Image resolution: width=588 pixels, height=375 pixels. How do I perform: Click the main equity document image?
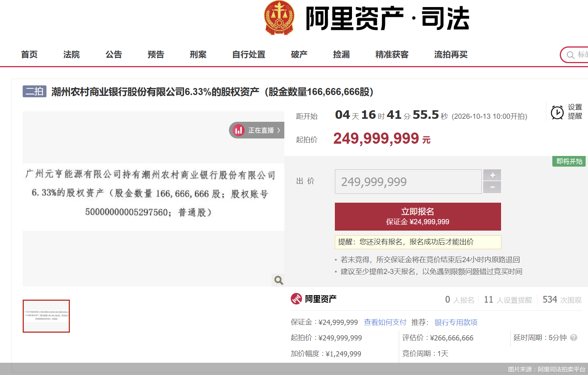click(154, 199)
